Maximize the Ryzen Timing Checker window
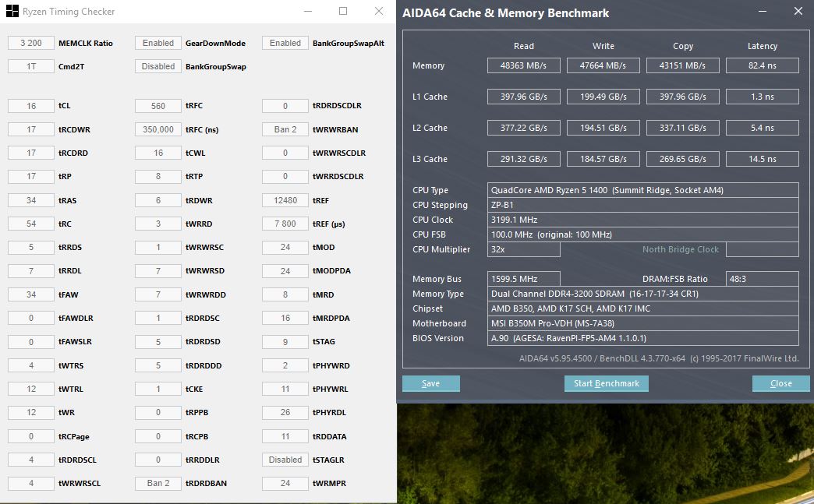The width and height of the screenshot is (814, 504). pyautogui.click(x=343, y=11)
